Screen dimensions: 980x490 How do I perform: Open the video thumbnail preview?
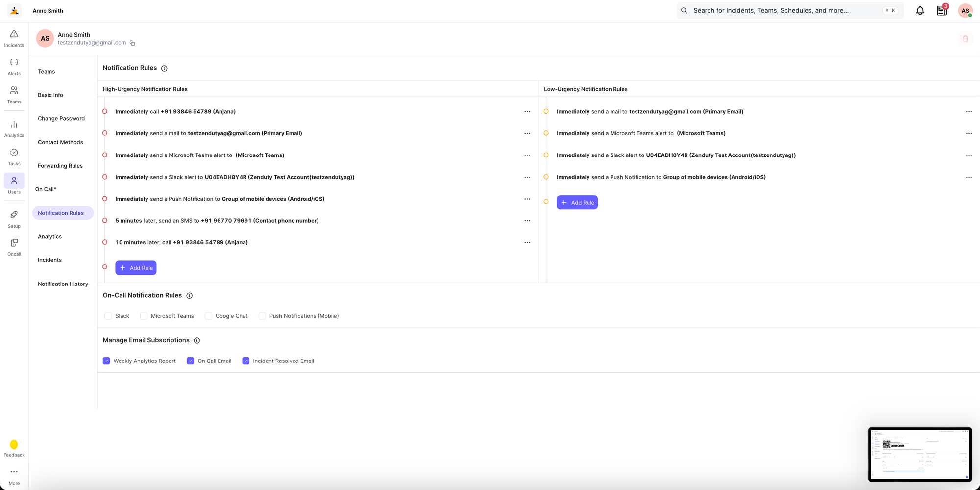pyautogui.click(x=920, y=454)
